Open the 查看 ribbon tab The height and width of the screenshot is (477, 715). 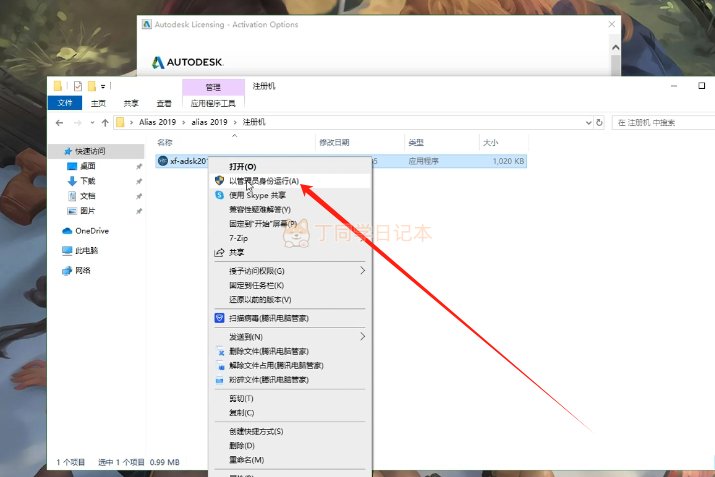(x=164, y=104)
